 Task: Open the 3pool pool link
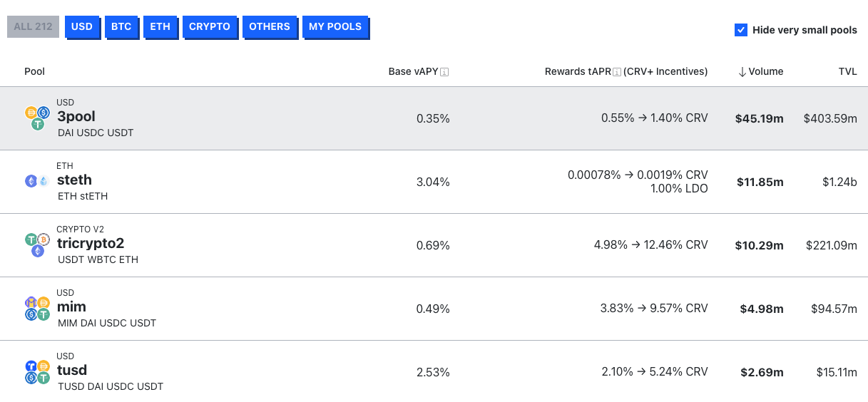click(76, 117)
